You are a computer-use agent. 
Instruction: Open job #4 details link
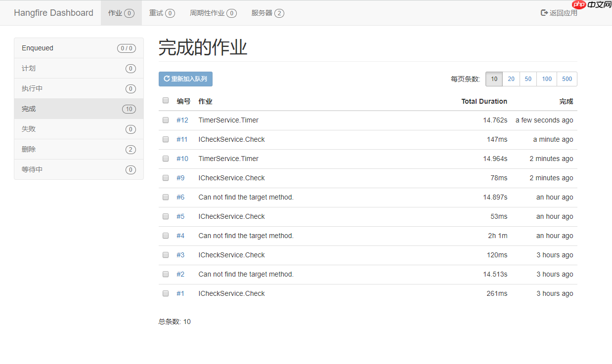pos(180,236)
